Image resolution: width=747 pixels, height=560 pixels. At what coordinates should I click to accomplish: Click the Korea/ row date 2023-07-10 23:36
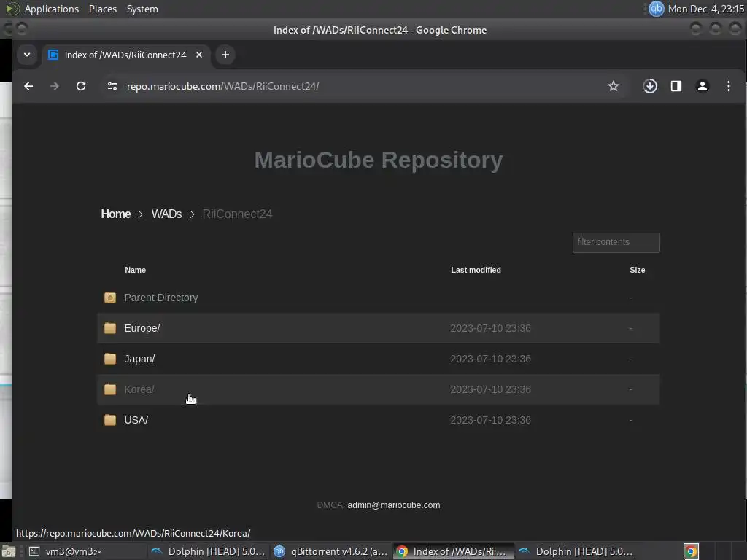490,389
